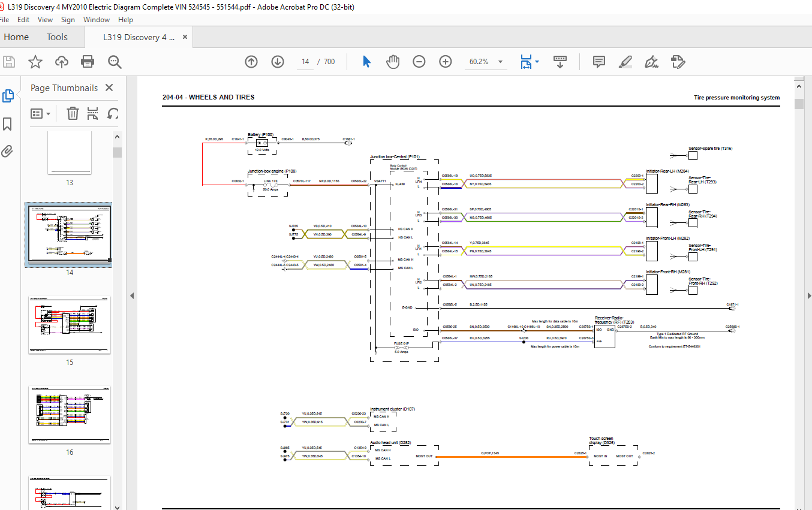This screenshot has width=812, height=510.
Task: Click 'Audio head unit (D282)' label
Action: 390,443
